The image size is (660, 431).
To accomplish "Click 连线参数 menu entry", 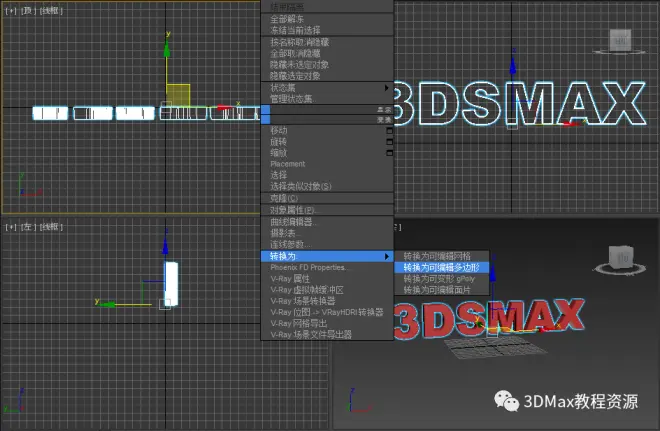I will coord(290,244).
